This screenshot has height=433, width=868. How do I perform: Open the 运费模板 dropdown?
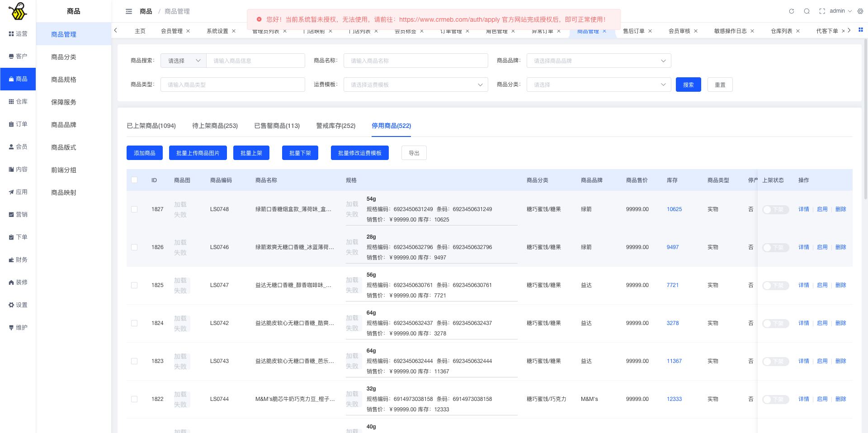point(415,85)
